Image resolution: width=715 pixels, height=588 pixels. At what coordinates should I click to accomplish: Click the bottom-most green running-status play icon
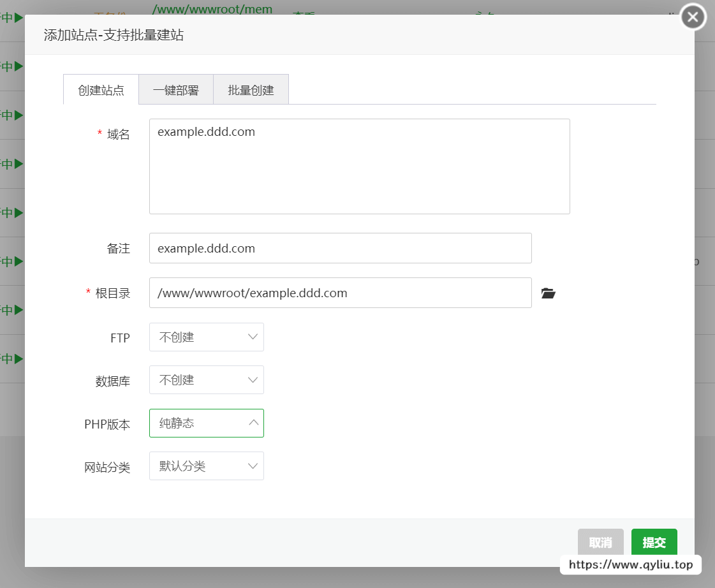click(18, 359)
